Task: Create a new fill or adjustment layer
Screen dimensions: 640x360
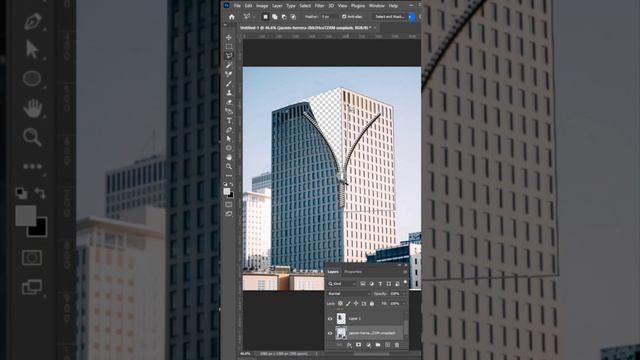Action: point(368,345)
